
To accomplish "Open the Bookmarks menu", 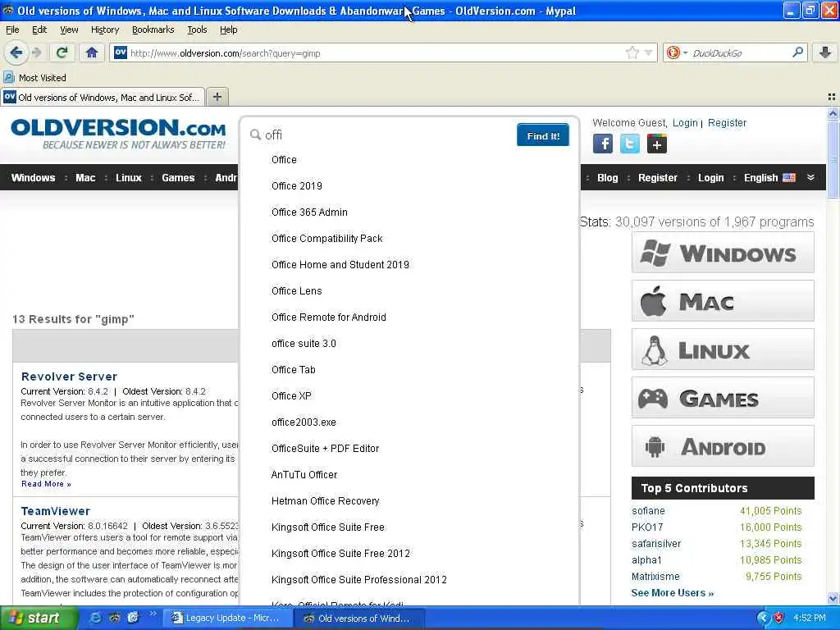I will pos(153,30).
